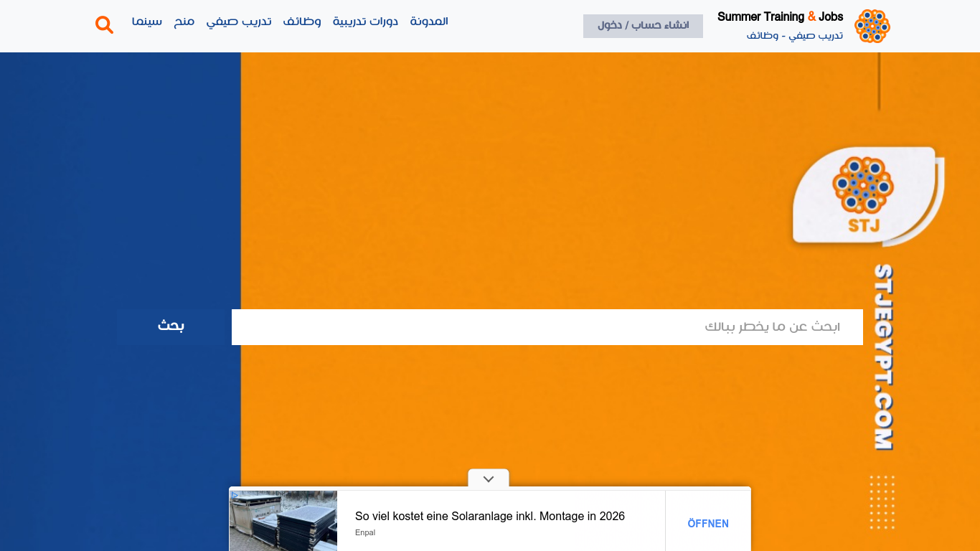Open the منح scholarships menu item
This screenshot has height=551, width=980.
click(184, 22)
